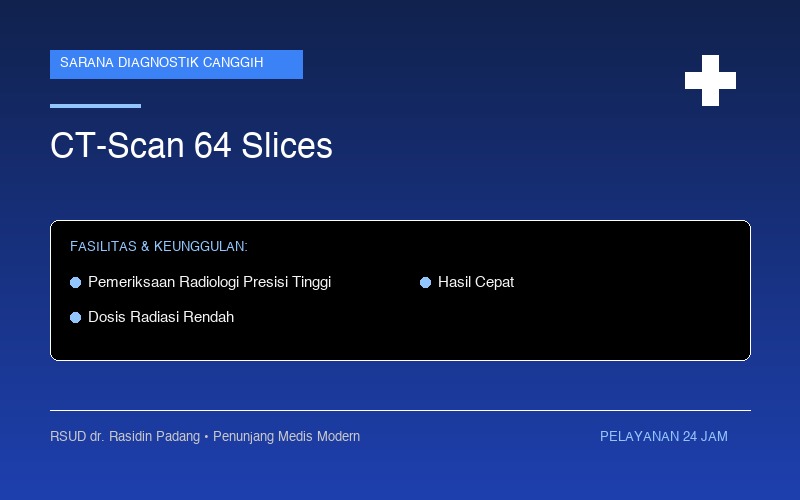Click Penunjang Medis Modern footer text

286,437
